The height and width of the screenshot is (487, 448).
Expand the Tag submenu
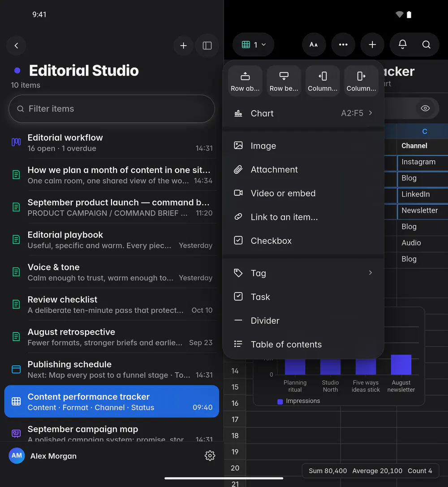[303, 273]
